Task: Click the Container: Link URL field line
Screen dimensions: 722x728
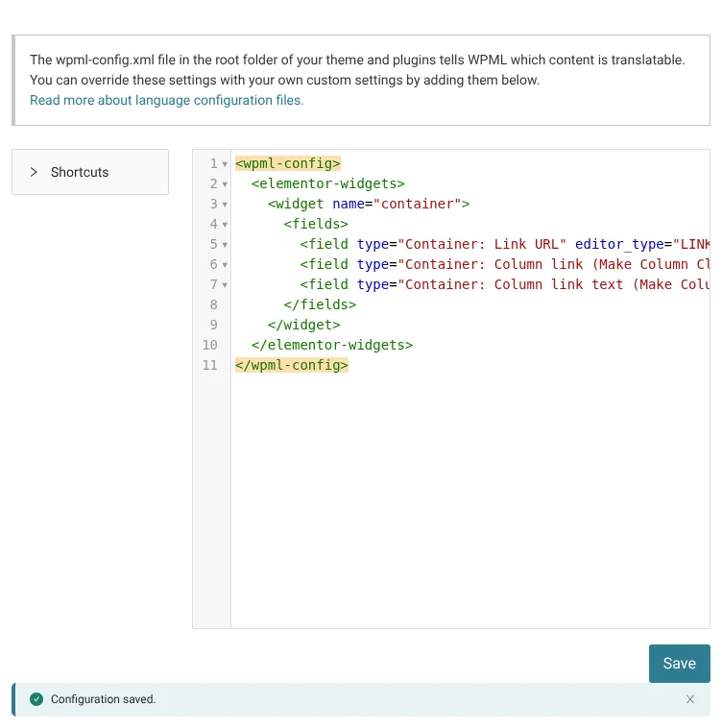Action: click(505, 244)
